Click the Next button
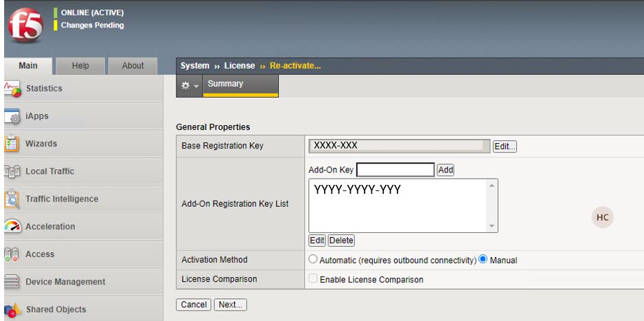This screenshot has width=644, height=321. tap(231, 305)
